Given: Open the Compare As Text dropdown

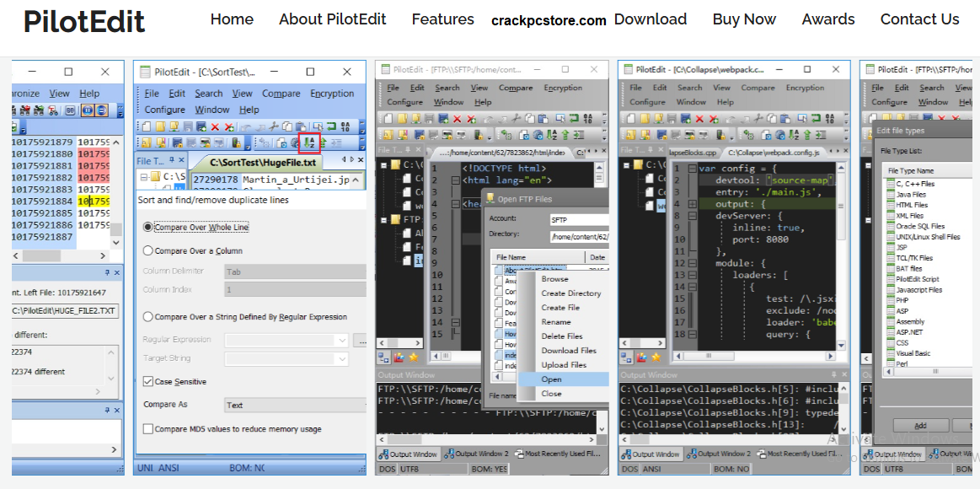Looking at the screenshot, I should (x=295, y=406).
